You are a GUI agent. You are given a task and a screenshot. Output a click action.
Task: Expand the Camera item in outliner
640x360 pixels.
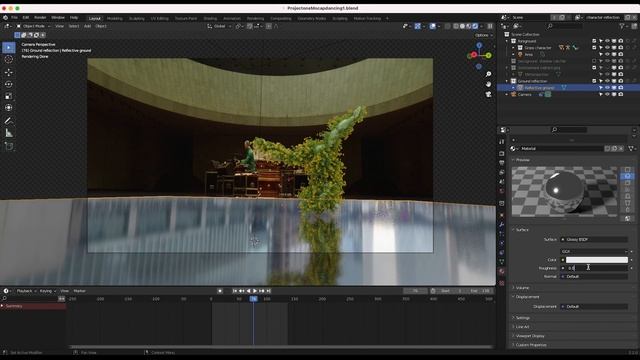(507, 94)
